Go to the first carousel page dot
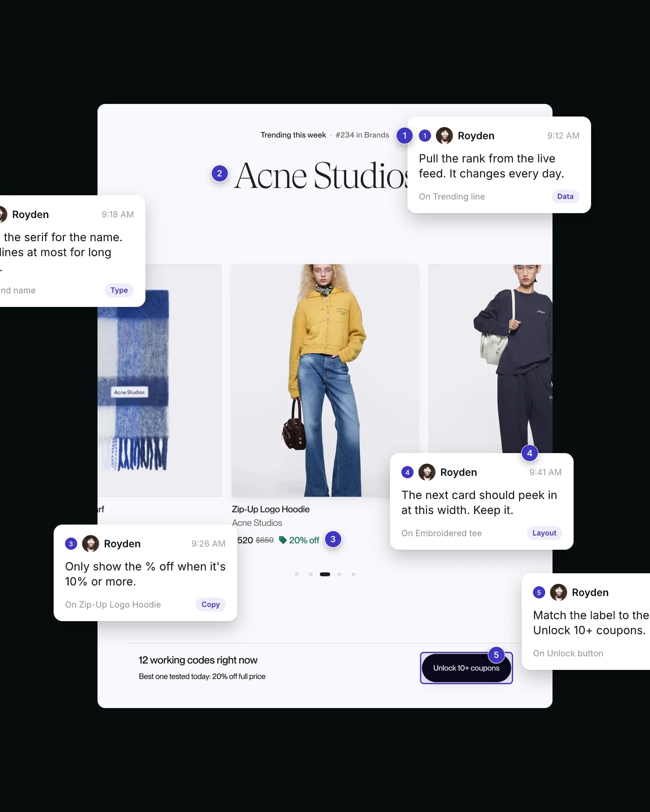The width and height of the screenshot is (650, 812). [x=297, y=574]
